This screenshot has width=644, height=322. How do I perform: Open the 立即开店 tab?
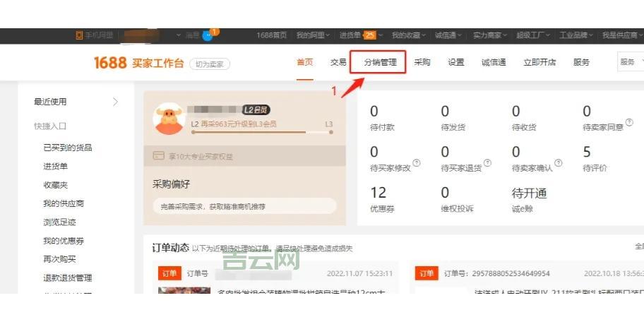539,62
